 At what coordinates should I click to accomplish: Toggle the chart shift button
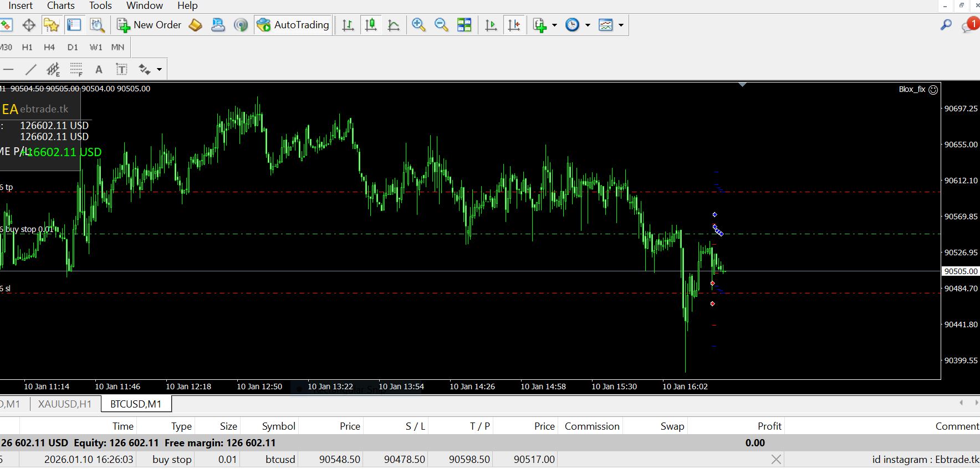coord(514,25)
